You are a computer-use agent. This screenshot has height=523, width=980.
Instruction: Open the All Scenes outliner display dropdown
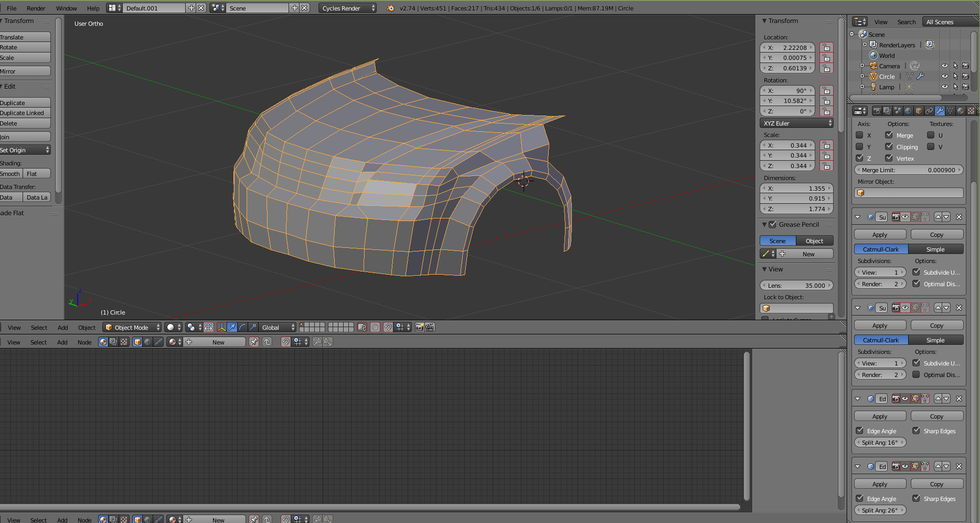(x=950, y=22)
